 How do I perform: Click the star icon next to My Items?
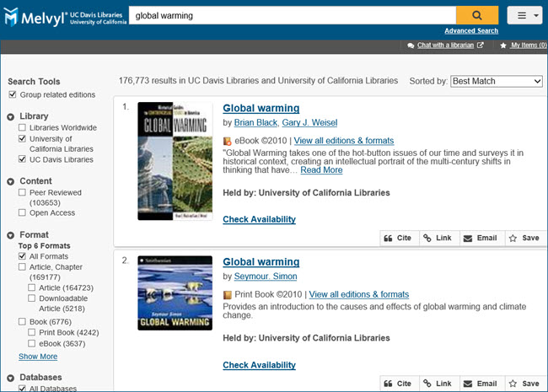click(x=503, y=46)
